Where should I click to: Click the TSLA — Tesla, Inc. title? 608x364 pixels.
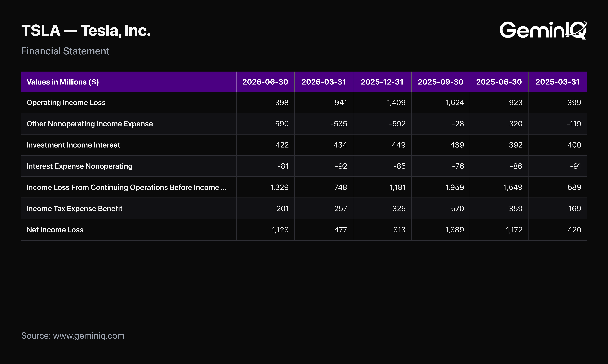pyautogui.click(x=86, y=31)
